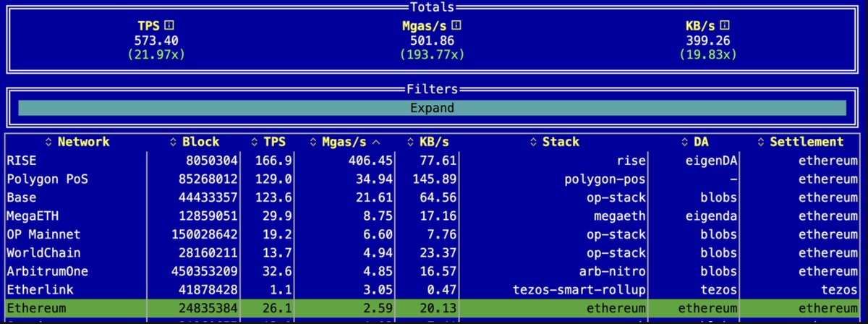868x324 pixels.
Task: Click the info icon beside TPS total
Action: coord(169,25)
